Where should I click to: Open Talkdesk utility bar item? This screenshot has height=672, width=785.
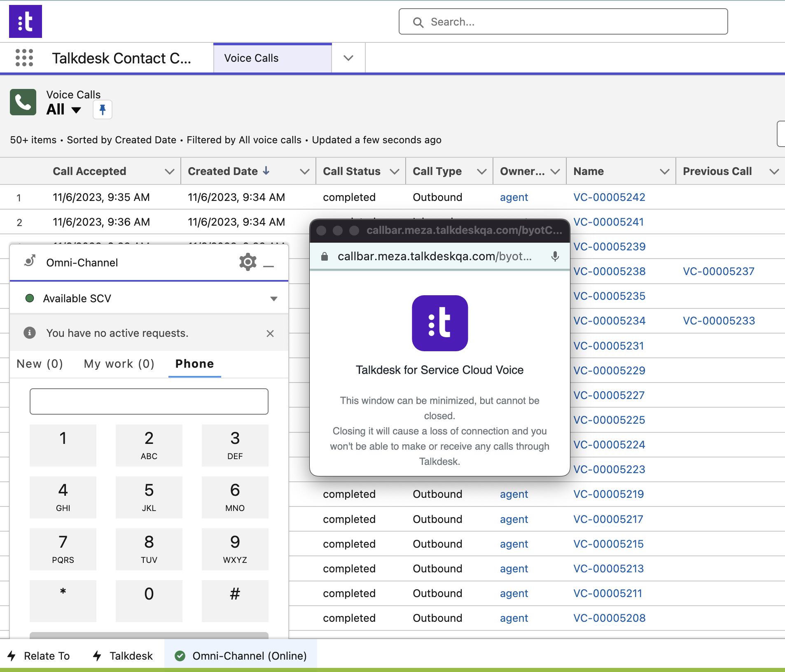pyautogui.click(x=123, y=656)
